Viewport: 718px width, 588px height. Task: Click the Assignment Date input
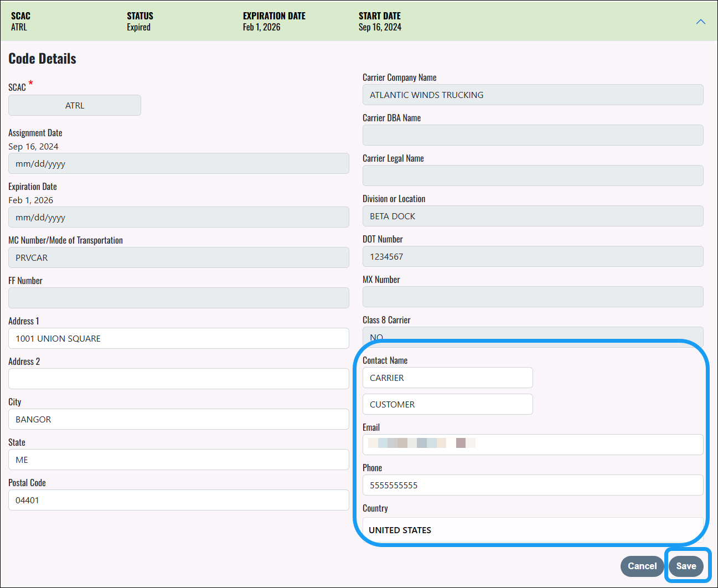point(178,163)
